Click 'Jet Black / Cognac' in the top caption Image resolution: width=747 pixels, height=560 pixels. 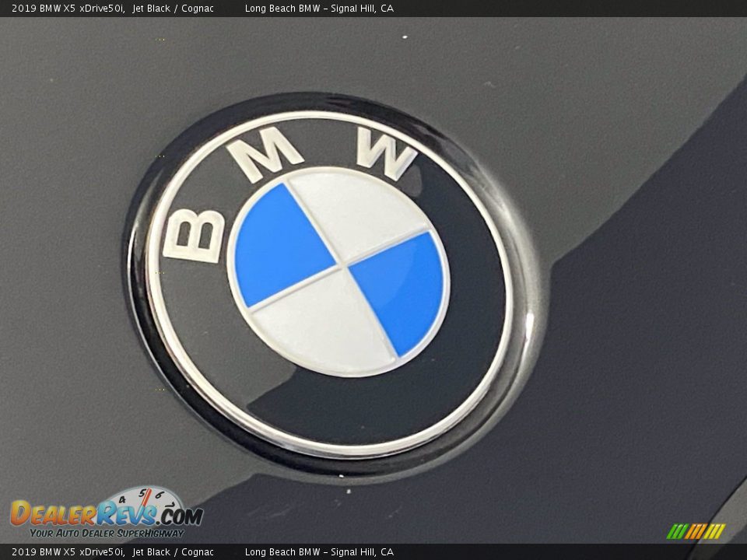click(x=173, y=8)
